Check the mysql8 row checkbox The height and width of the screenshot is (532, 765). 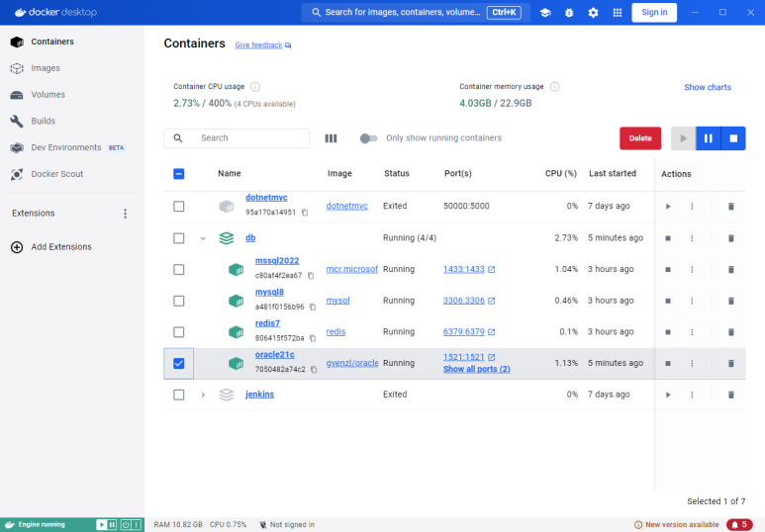click(178, 301)
